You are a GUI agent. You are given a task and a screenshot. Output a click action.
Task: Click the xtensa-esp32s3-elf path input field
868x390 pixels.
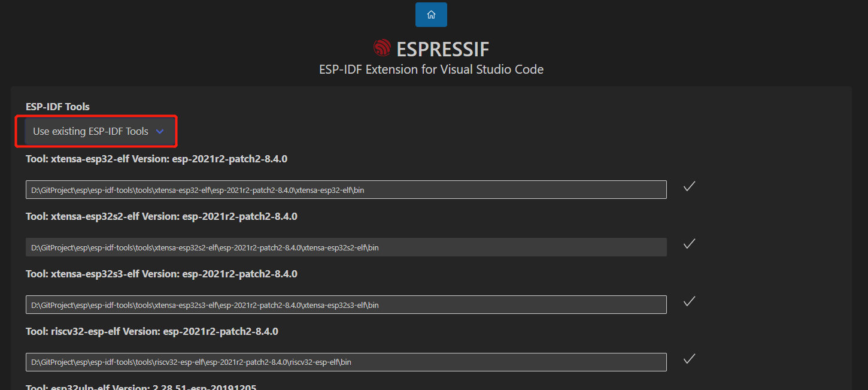[345, 304]
